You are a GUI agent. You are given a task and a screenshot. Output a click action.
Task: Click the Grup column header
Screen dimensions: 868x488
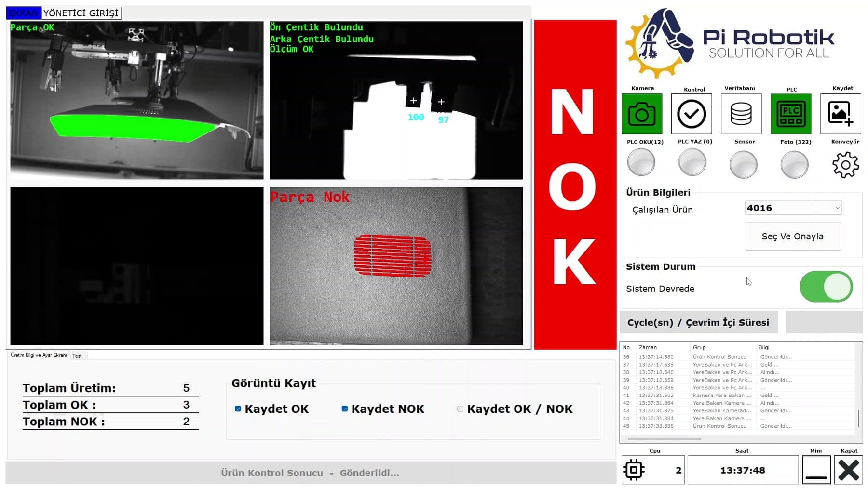(722, 347)
